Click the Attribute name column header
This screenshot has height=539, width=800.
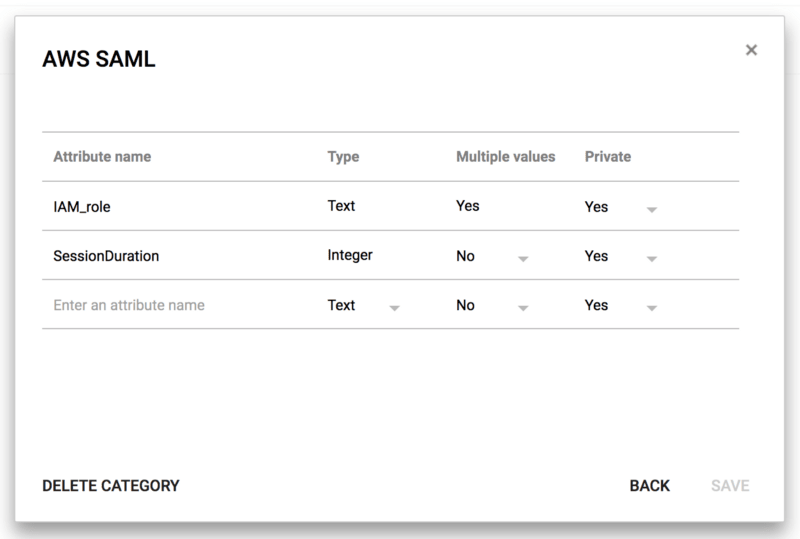point(102,157)
